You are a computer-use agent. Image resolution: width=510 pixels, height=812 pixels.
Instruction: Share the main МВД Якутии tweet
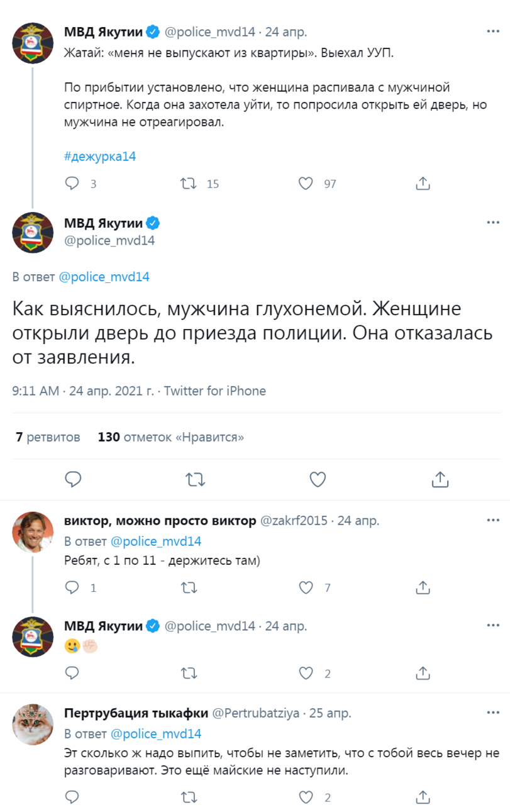[x=440, y=480]
